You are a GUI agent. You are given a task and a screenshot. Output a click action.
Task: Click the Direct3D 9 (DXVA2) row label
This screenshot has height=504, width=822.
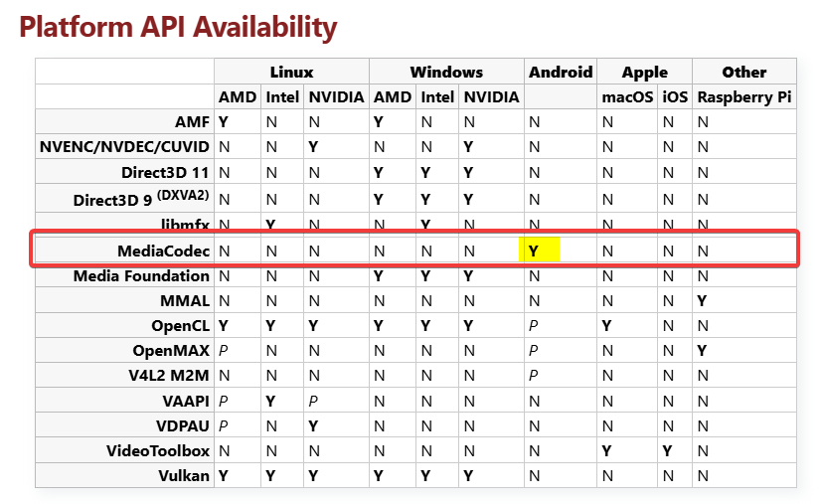coord(141,198)
